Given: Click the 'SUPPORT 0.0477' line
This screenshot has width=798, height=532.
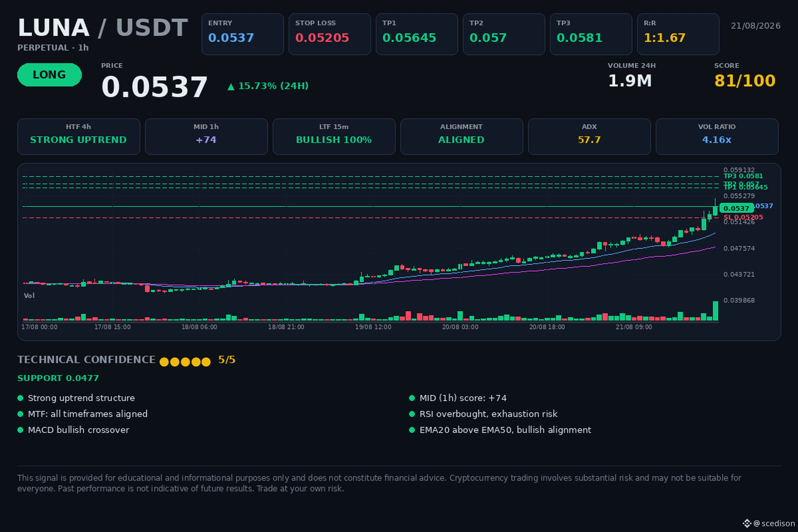Looking at the screenshot, I should (58, 378).
